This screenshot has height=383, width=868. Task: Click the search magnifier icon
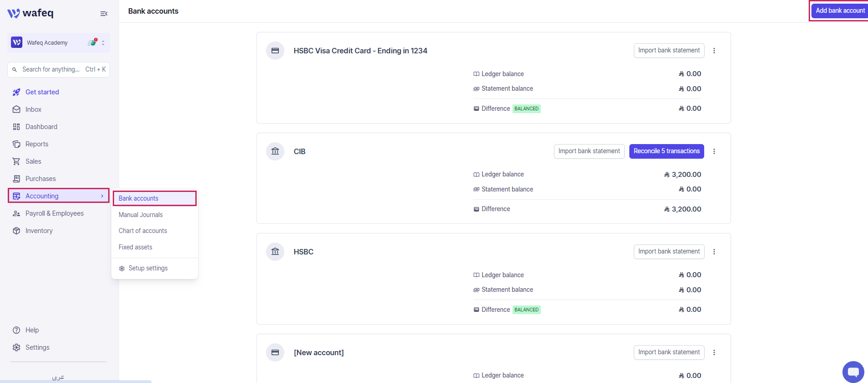click(x=15, y=70)
